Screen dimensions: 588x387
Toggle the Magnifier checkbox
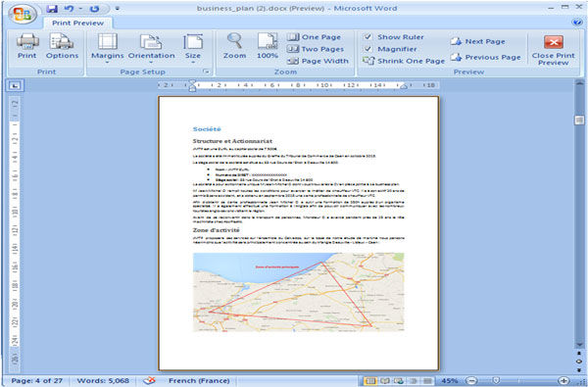pos(367,49)
